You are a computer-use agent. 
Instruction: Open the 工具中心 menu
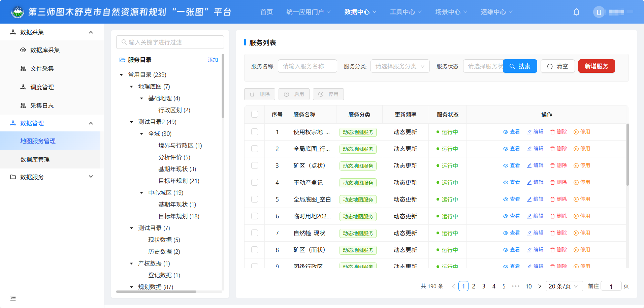click(x=406, y=12)
